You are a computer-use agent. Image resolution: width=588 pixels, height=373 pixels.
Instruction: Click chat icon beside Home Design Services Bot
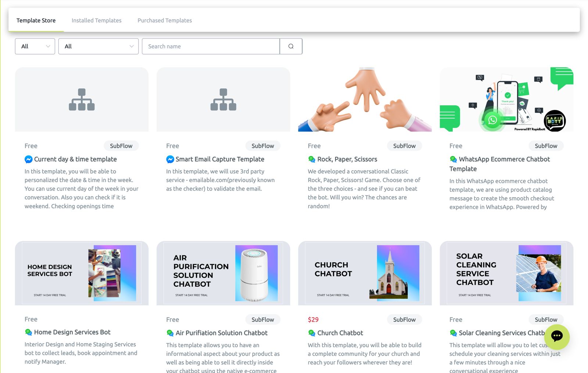coord(28,332)
